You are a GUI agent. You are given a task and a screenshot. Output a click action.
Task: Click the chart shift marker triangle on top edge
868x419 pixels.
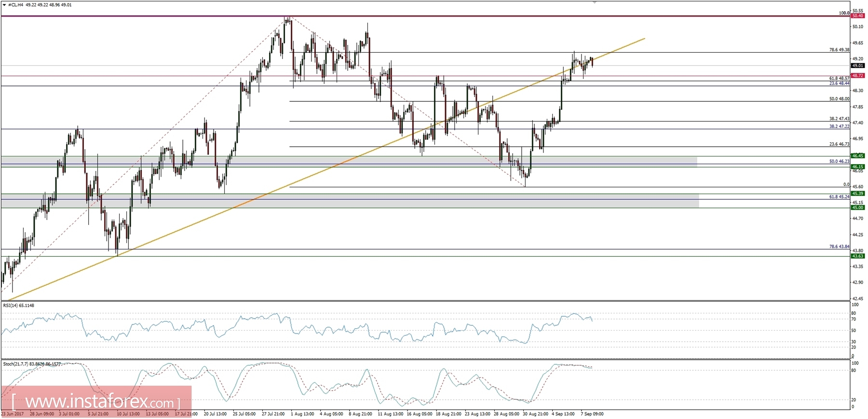tap(595, 2)
